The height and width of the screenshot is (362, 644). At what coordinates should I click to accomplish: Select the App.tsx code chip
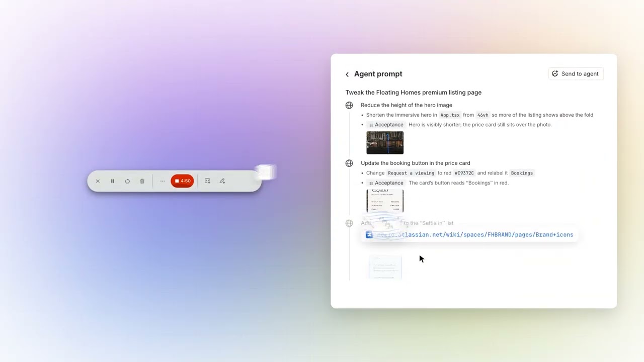450,115
